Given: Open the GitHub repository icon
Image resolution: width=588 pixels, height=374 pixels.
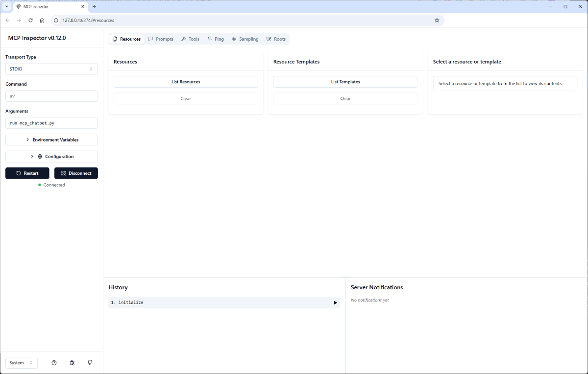Looking at the screenshot, I should coord(90,363).
